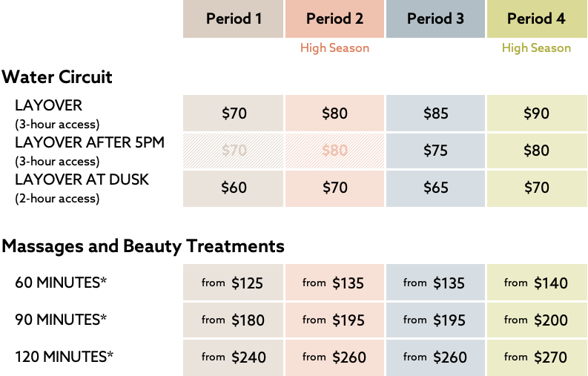Image resolution: width=588 pixels, height=376 pixels.
Task: Select the Period 4 column header
Action: 536,19
